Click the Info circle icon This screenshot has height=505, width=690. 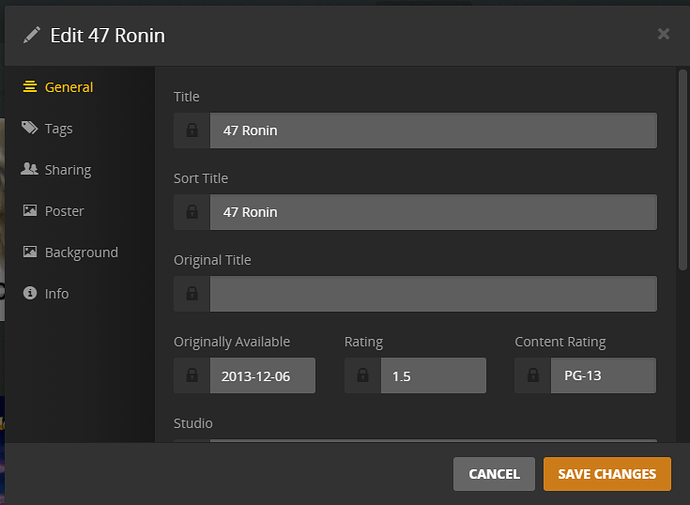pyautogui.click(x=30, y=293)
